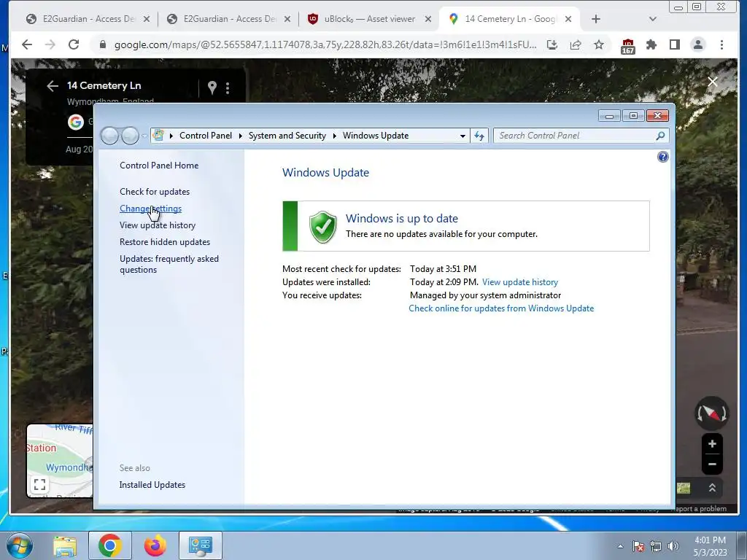Open the address bar history dropdown
Screen dimensions: 747x560
[462, 136]
